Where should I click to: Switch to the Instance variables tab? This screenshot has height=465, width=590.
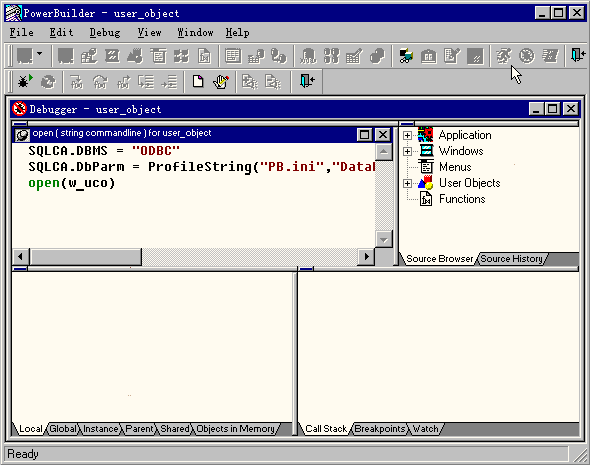pos(100,429)
